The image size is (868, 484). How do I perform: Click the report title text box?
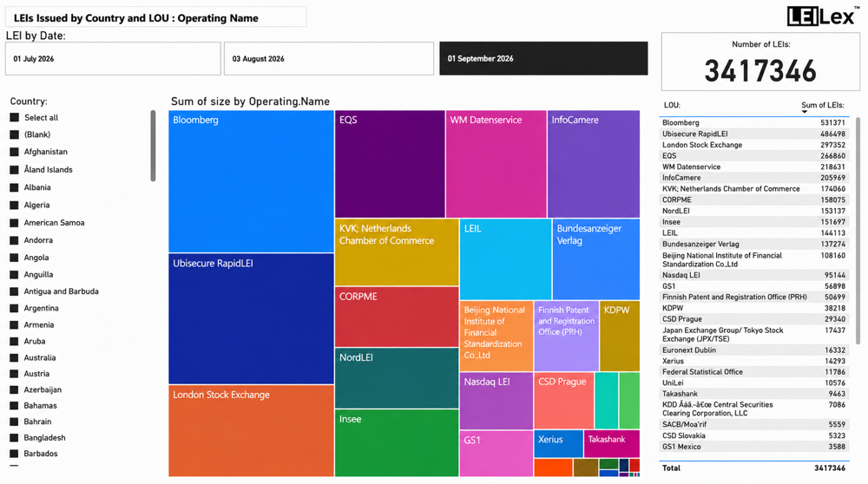156,17
